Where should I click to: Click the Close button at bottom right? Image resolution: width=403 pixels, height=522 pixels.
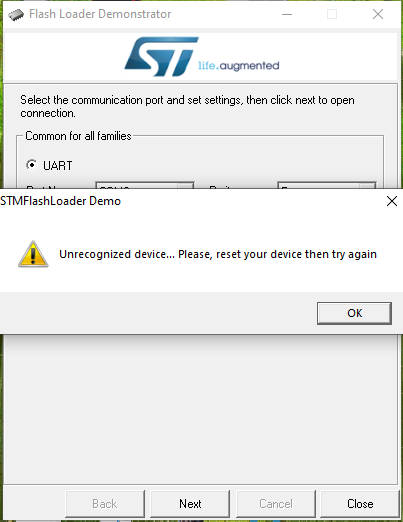point(360,503)
